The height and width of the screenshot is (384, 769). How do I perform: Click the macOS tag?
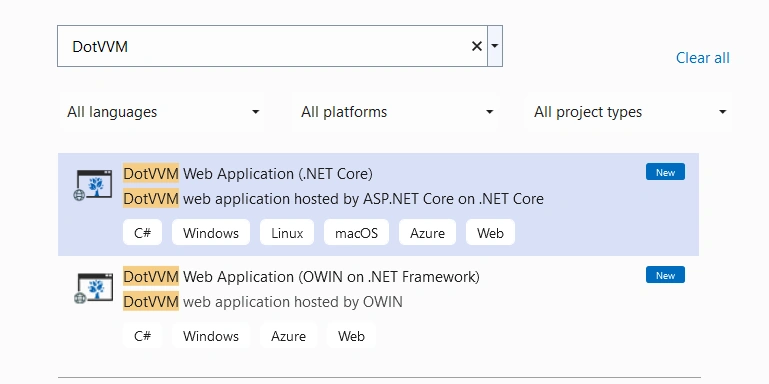point(357,232)
